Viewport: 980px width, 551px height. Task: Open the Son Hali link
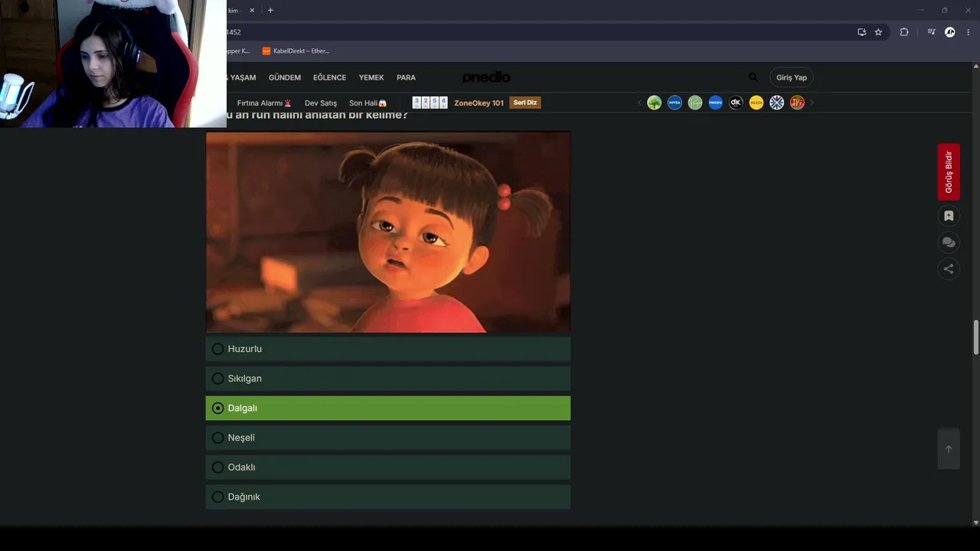pyautogui.click(x=368, y=103)
